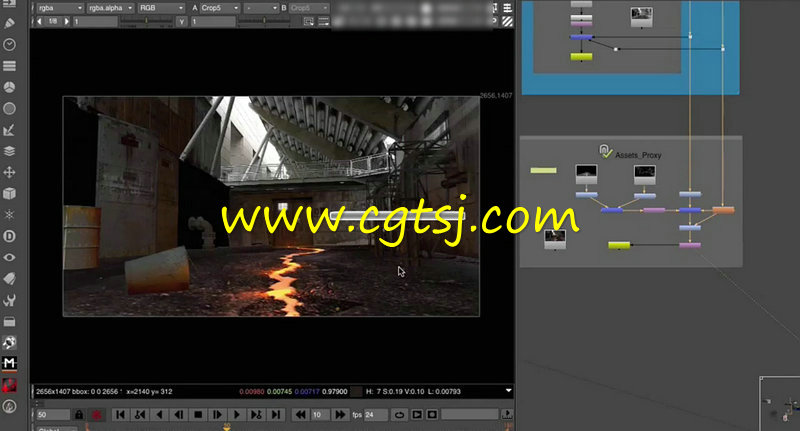This screenshot has height=431, width=800.
Task: Go to the previous keyframe
Action: [x=140, y=415]
